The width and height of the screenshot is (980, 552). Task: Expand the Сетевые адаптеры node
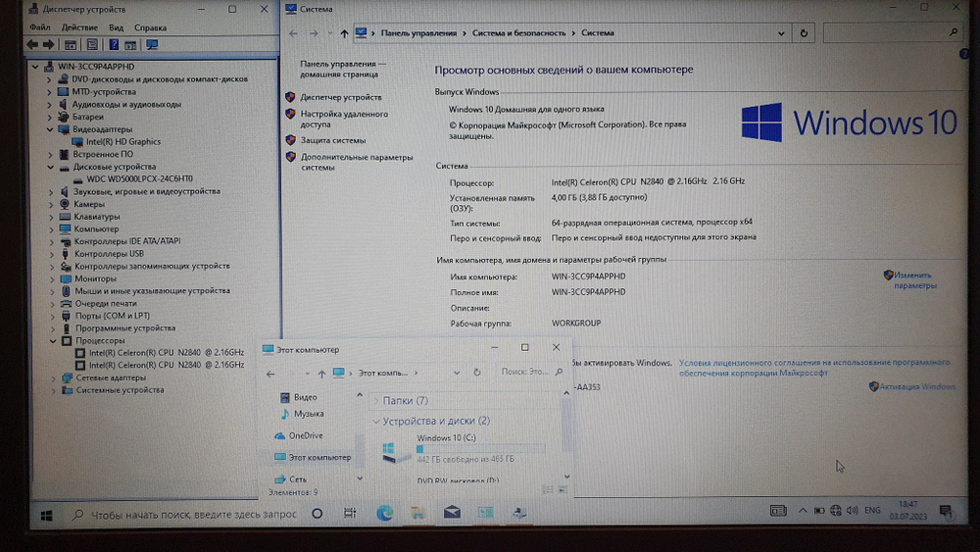point(54,378)
